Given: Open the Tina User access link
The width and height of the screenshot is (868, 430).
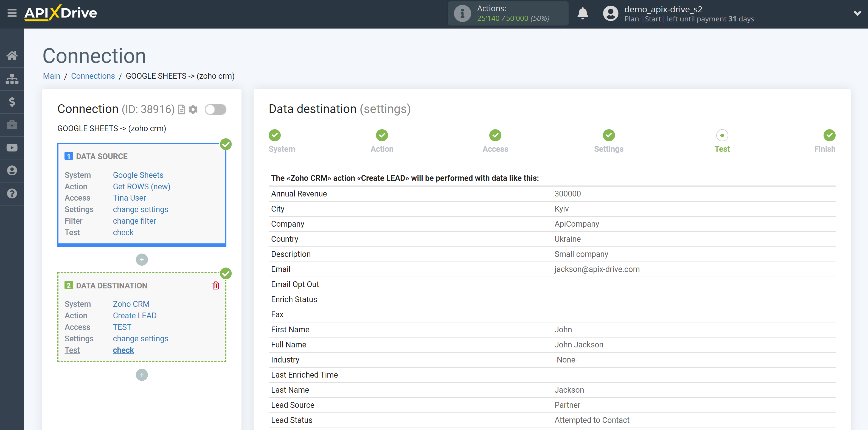Looking at the screenshot, I should [x=130, y=198].
